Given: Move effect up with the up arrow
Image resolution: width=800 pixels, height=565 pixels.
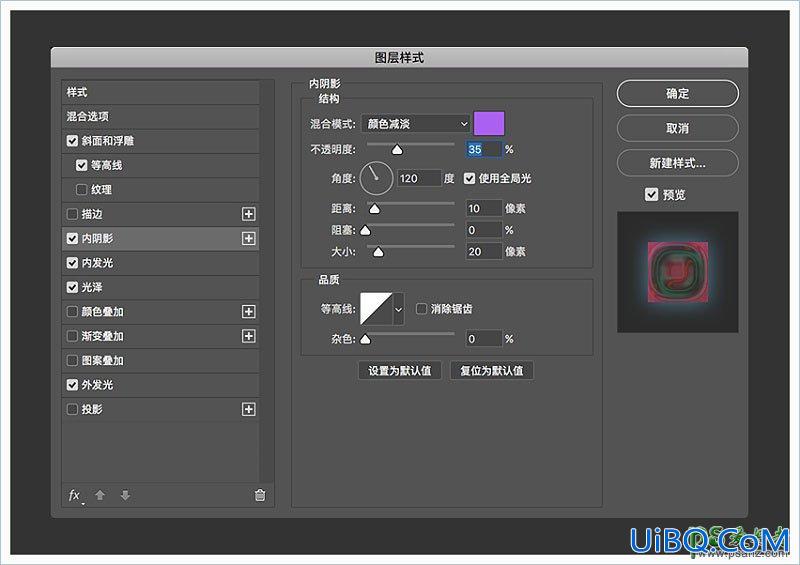Looking at the screenshot, I should [100, 495].
